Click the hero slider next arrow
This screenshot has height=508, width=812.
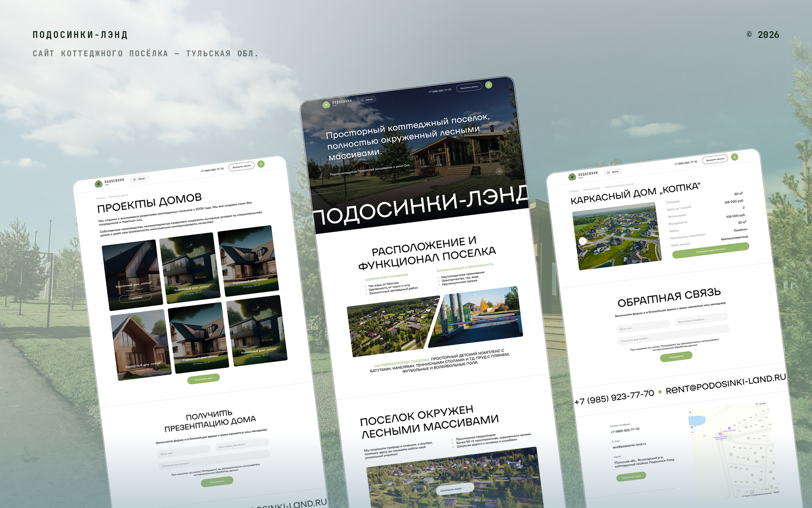coord(499,172)
